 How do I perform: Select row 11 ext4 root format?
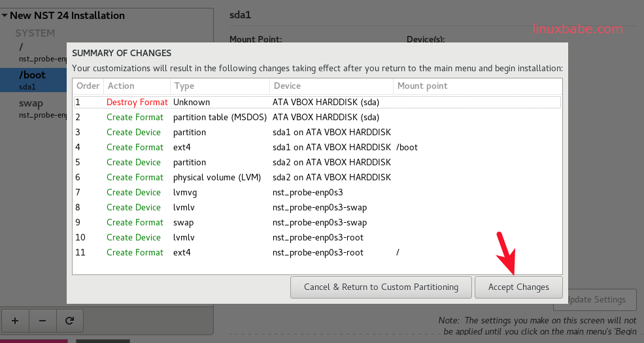[x=317, y=253]
